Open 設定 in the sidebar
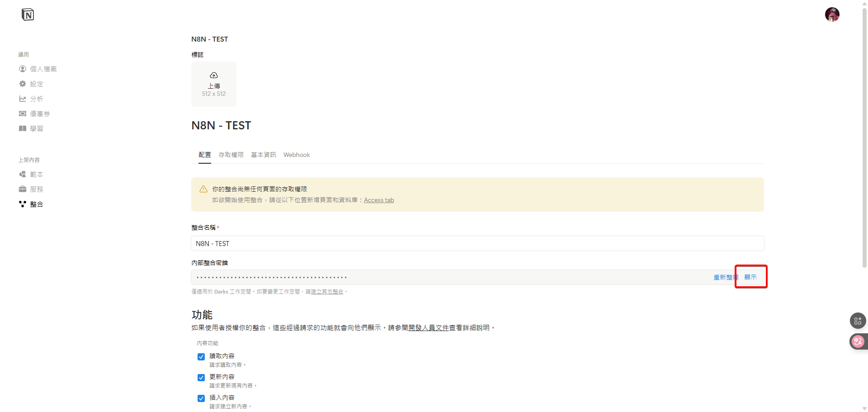 (37, 84)
